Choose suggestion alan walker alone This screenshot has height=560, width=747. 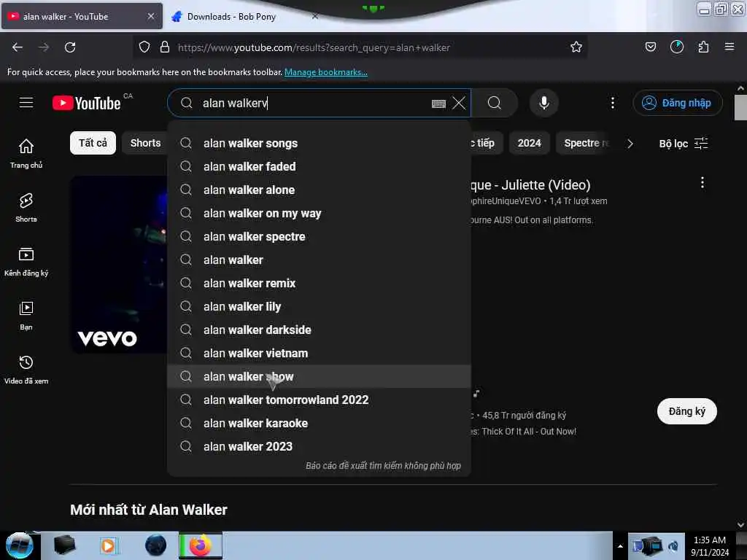click(x=320, y=190)
